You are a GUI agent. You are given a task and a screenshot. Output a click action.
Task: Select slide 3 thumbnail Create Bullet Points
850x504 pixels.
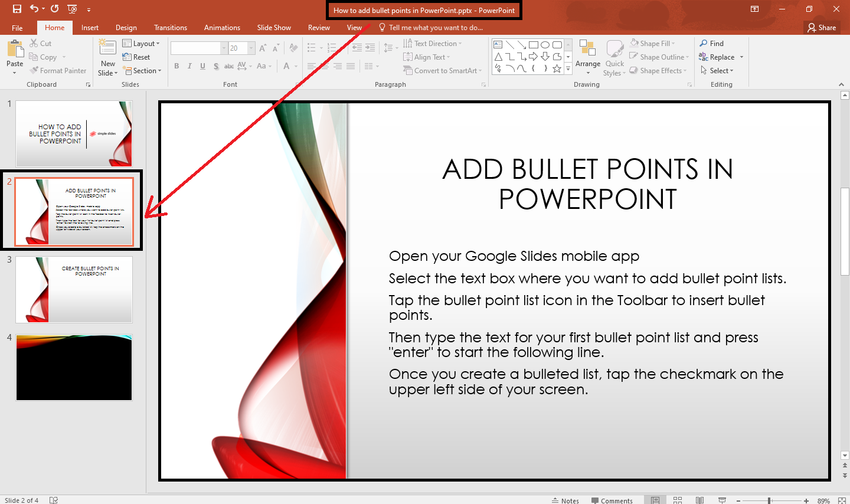click(74, 290)
